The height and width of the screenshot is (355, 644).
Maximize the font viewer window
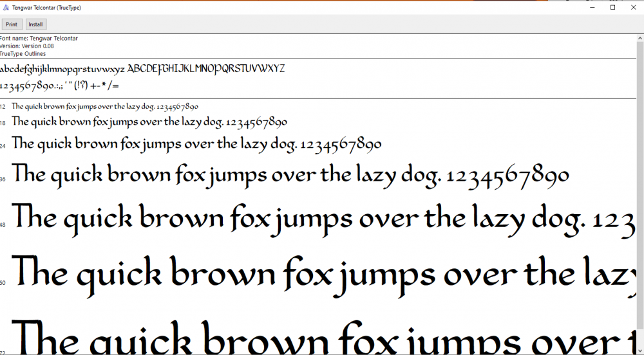click(x=613, y=7)
